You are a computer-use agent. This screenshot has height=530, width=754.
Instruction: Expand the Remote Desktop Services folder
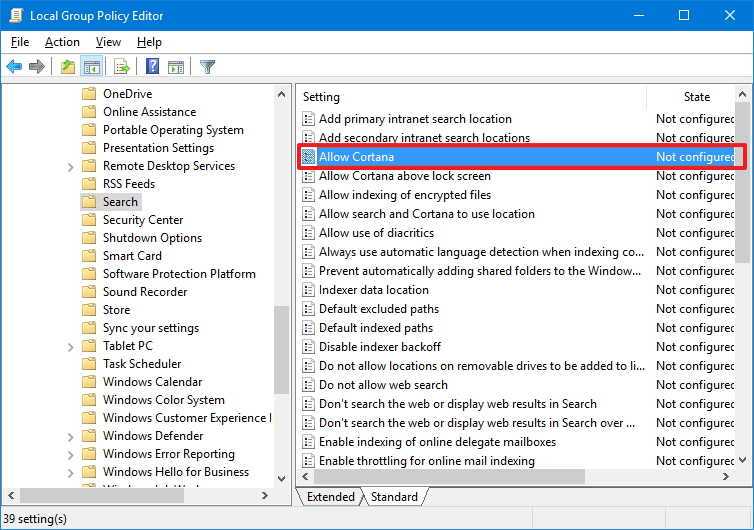click(71, 166)
